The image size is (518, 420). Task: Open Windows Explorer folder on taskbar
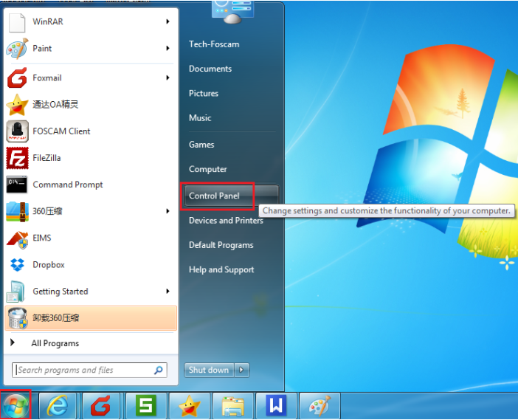[x=233, y=405]
